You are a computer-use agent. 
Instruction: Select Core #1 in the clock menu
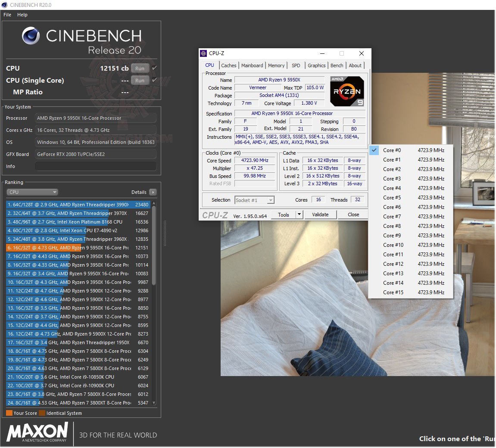point(411,160)
